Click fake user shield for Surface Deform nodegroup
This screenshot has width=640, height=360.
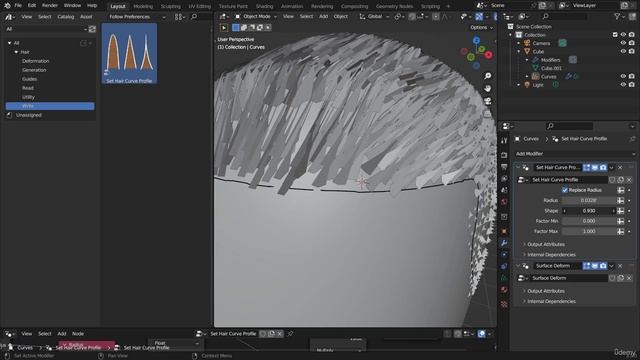pyautogui.click(x=612, y=278)
